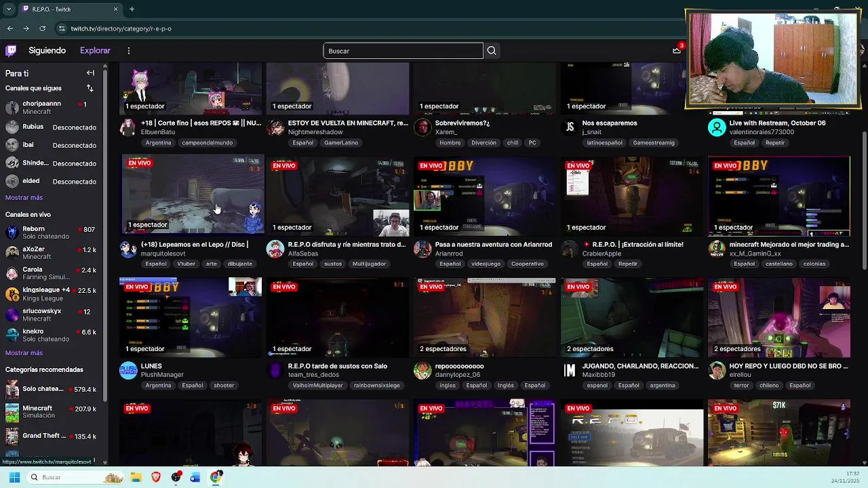This screenshot has width=868, height=488.
Task: Open choripaannn channel avatar
Action: (12, 108)
